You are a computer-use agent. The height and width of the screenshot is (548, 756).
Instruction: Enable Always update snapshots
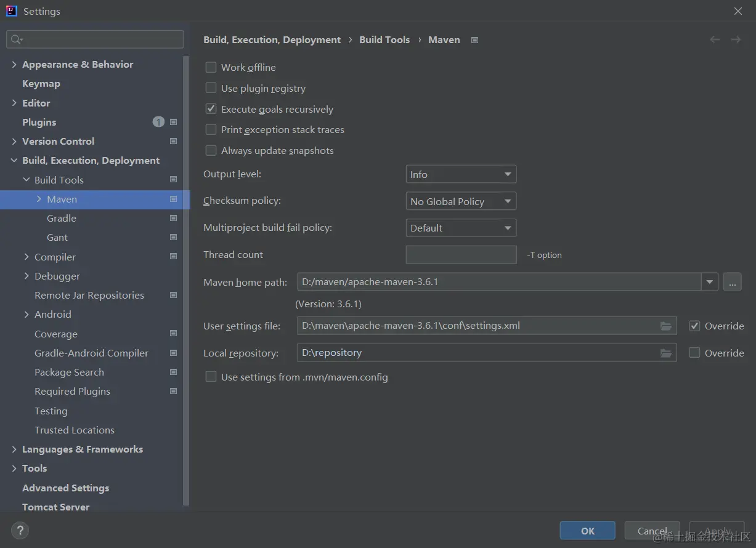coord(211,150)
